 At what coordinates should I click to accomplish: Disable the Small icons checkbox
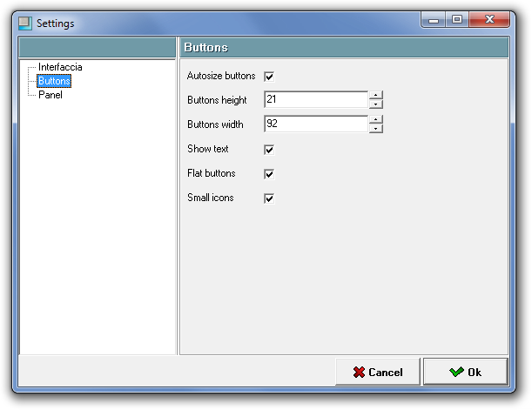click(x=269, y=198)
